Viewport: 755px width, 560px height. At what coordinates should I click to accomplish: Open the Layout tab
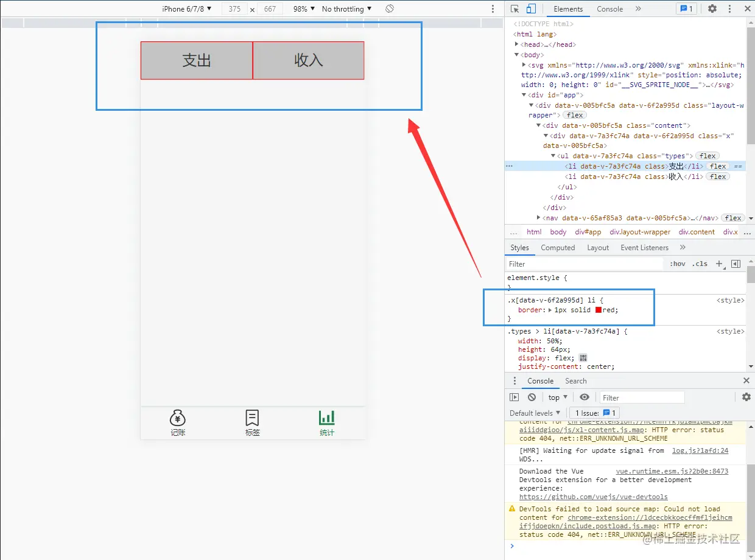598,248
